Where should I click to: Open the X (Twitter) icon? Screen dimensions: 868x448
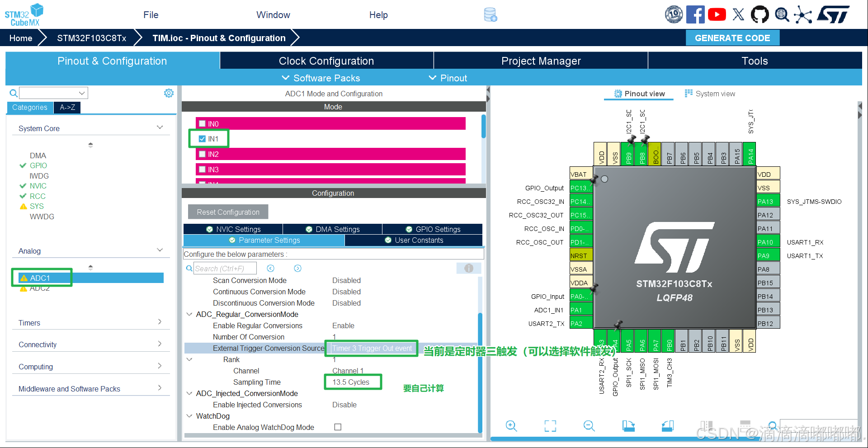738,14
